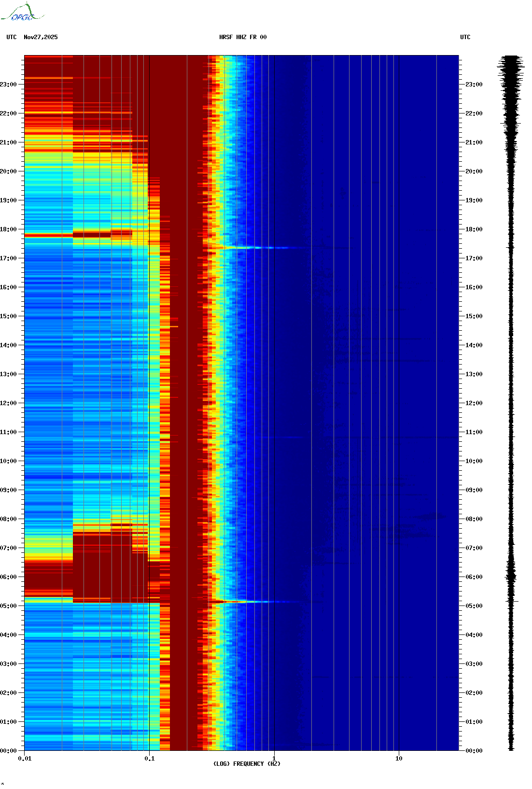Click the left-axis 11:00 time label

[8, 432]
